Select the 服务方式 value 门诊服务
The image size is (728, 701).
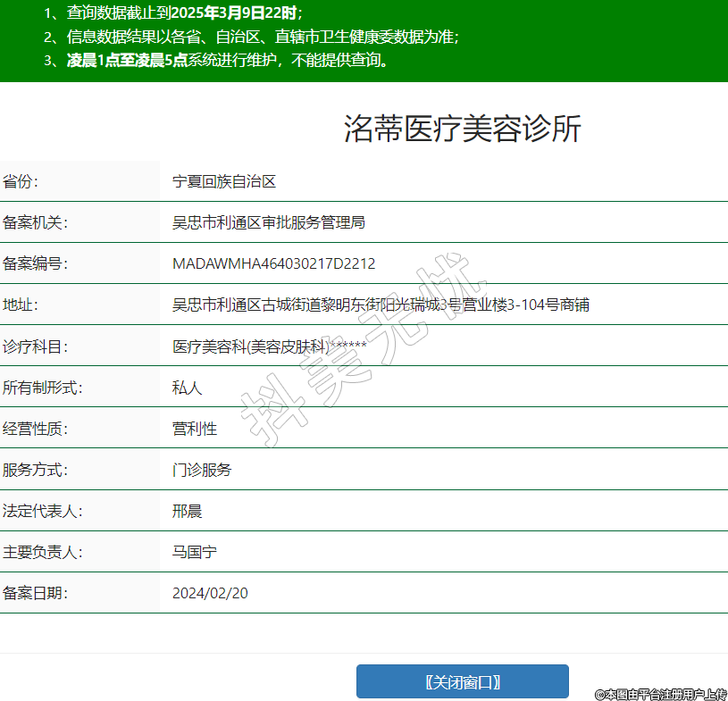tap(202, 470)
